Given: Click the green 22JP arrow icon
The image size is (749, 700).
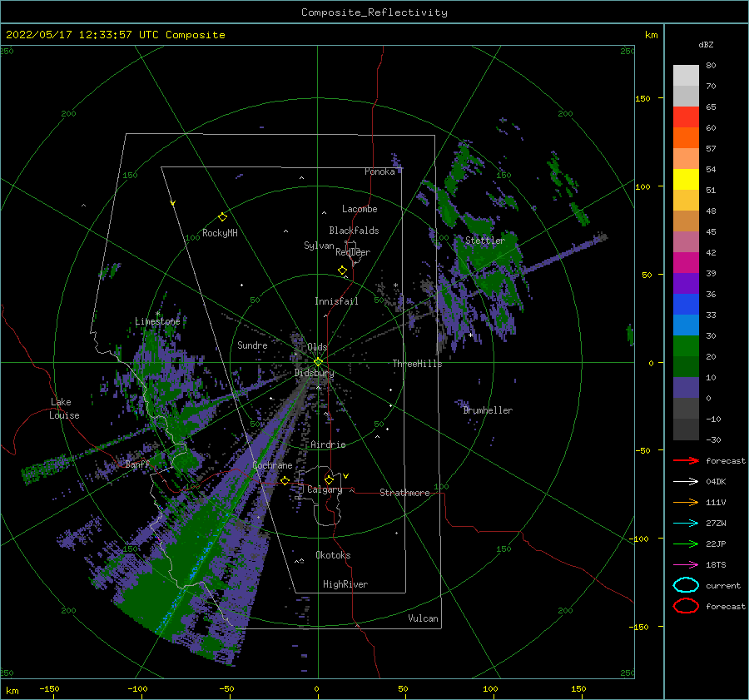Looking at the screenshot, I should pyautogui.click(x=686, y=544).
